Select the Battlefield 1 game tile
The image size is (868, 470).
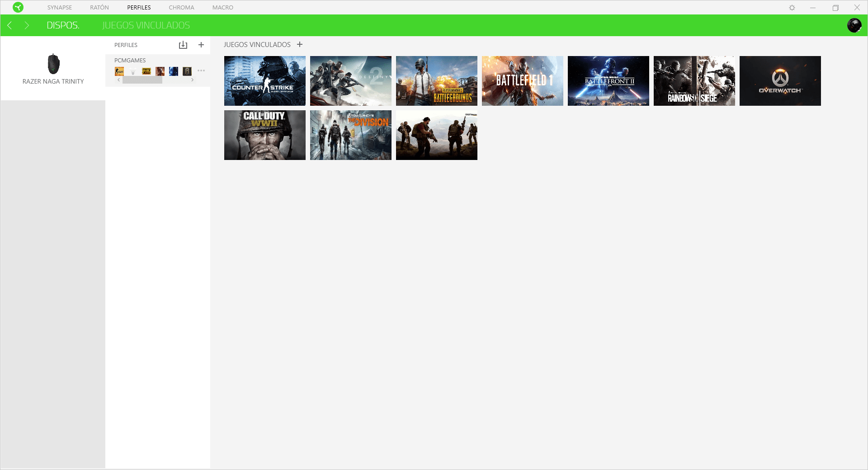pyautogui.click(x=523, y=81)
